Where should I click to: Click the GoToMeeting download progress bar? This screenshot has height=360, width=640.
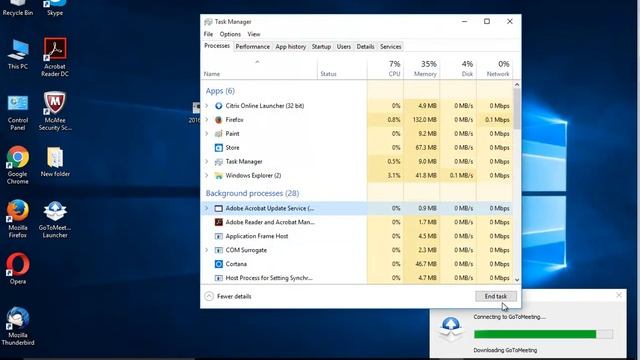point(543,334)
